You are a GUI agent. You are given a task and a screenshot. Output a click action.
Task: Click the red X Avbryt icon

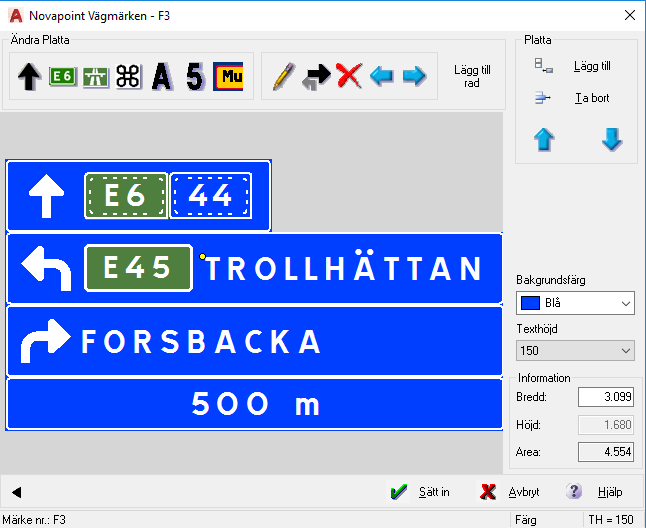[x=488, y=492]
